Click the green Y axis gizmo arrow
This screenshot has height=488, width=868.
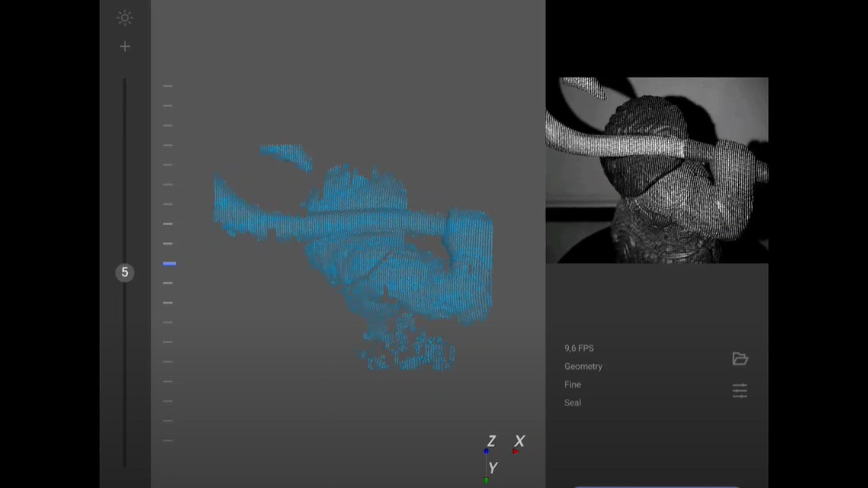click(486, 480)
